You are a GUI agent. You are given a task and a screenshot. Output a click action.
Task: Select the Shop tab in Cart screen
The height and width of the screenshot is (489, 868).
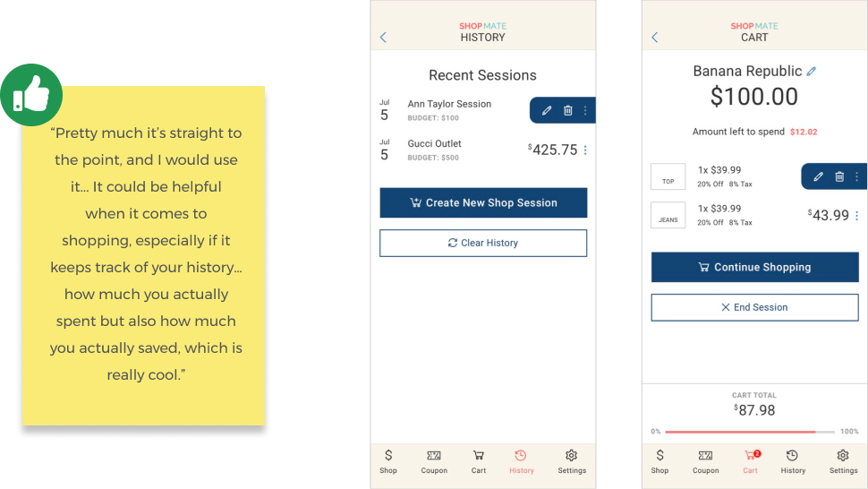(x=660, y=462)
